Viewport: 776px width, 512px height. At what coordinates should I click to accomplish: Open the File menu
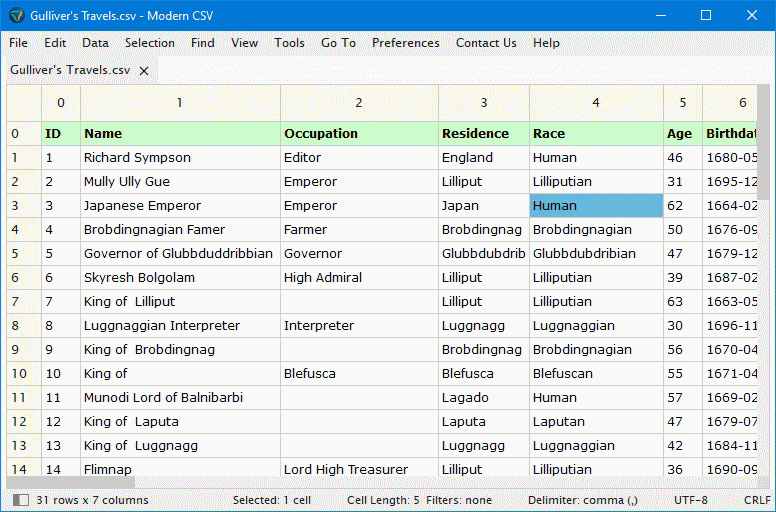coord(18,43)
